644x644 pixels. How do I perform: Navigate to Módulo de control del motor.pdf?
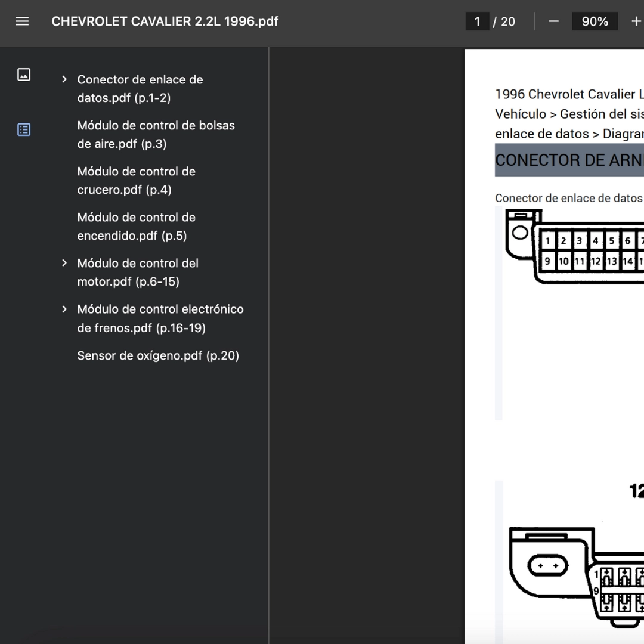pyautogui.click(x=138, y=272)
